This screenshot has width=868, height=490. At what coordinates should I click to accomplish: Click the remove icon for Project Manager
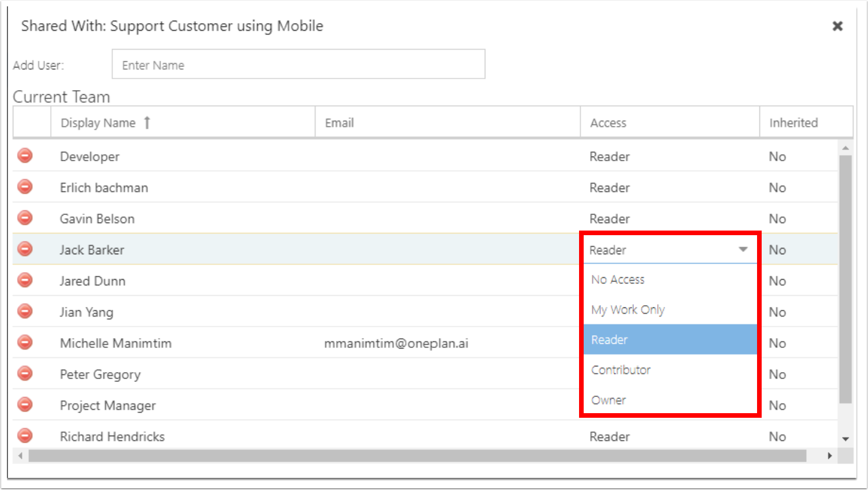tap(25, 404)
